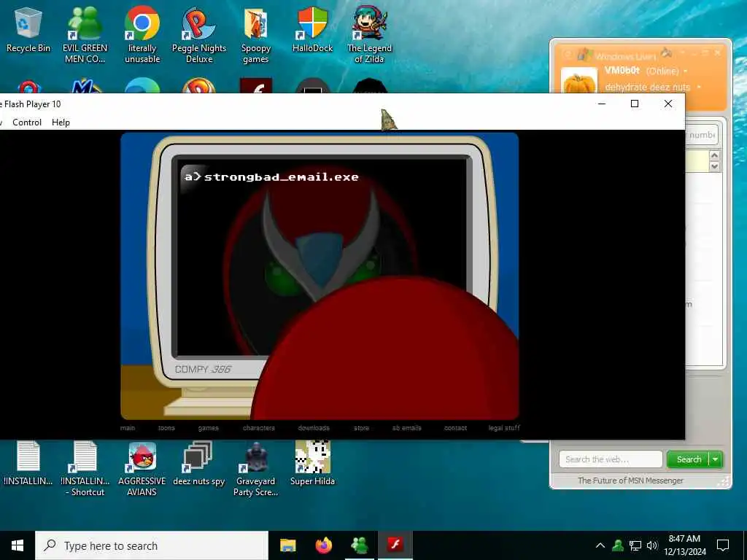Expand the (Online) status dropdown in Messenger
This screenshot has width=747, height=560.
686,71
